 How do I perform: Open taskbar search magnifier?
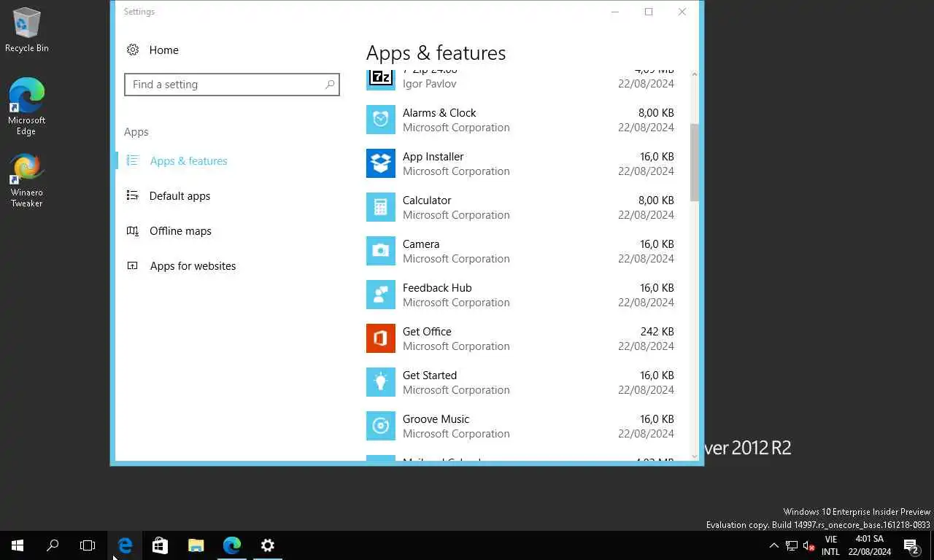[x=53, y=545]
